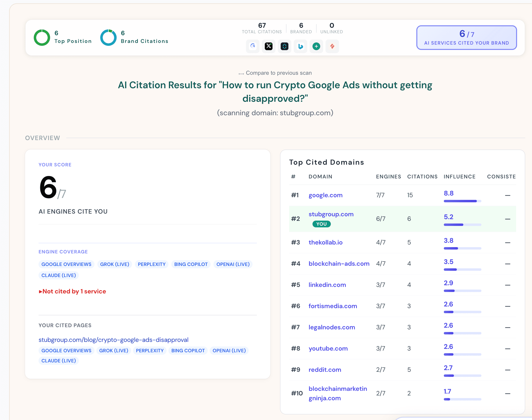Click the Your Score label
Image resolution: width=532 pixels, height=420 pixels.
pos(55,165)
